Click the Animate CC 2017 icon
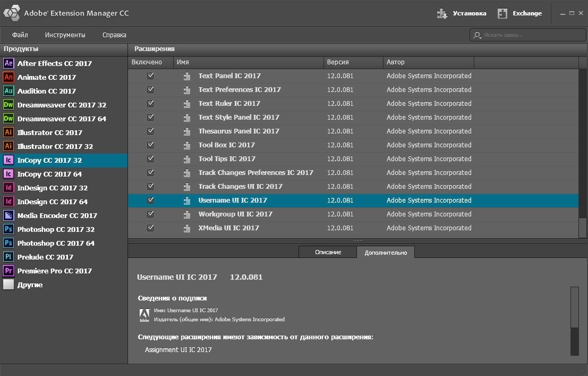Viewport: 588px width, 376px height. [8, 77]
